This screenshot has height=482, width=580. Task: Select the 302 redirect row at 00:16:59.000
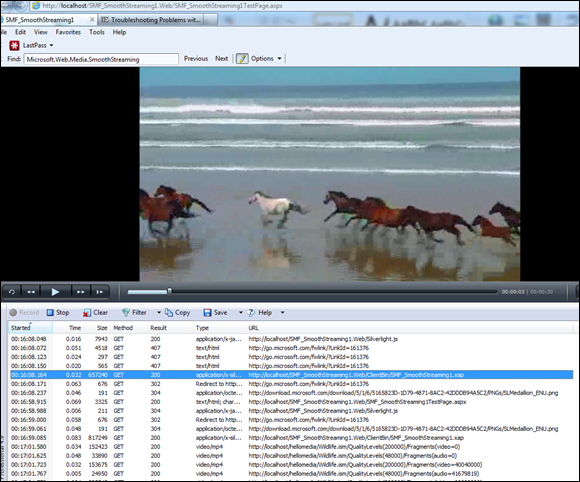(291, 420)
